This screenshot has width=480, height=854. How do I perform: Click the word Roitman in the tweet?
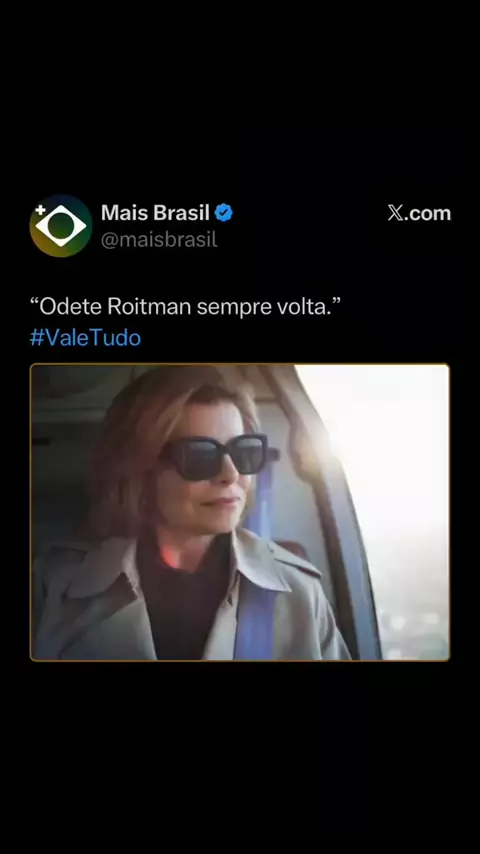149,307
